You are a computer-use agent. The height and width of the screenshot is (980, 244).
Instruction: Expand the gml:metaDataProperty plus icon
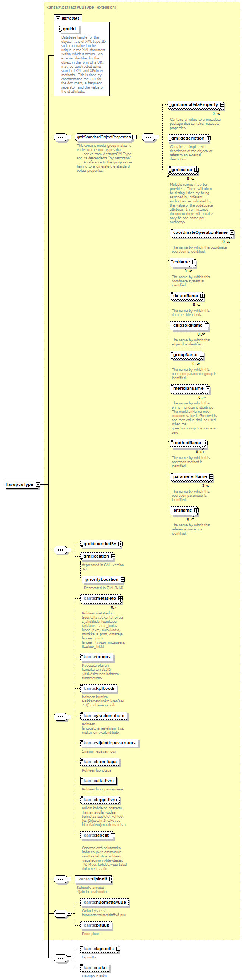point(222,104)
